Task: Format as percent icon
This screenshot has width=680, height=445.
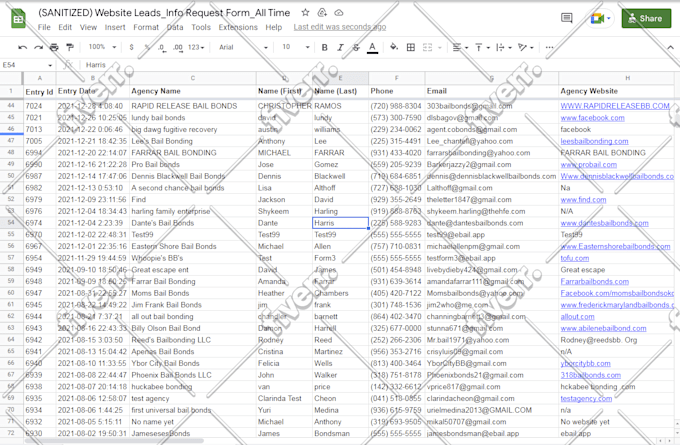Action: 147,47
